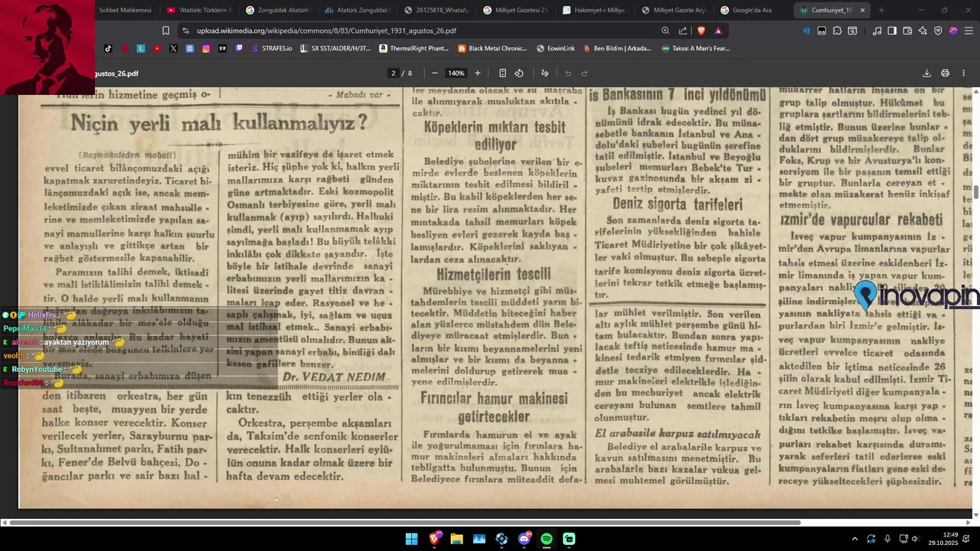The height and width of the screenshot is (551, 980).
Task: Switch to the Sohbet Mahkemesi tab
Action: click(124, 10)
